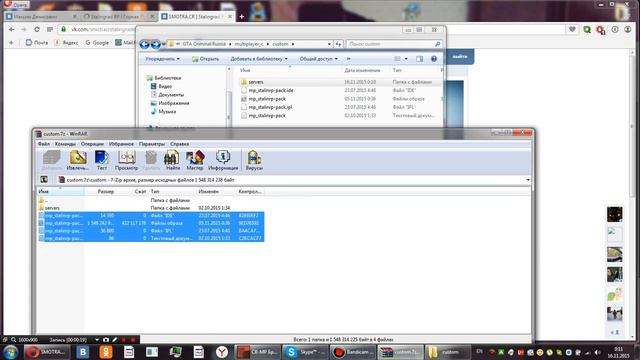Image resolution: width=640 pixels, height=360 pixels.
Task: Expand Explorer address bar history dropdown
Action: [329, 44]
